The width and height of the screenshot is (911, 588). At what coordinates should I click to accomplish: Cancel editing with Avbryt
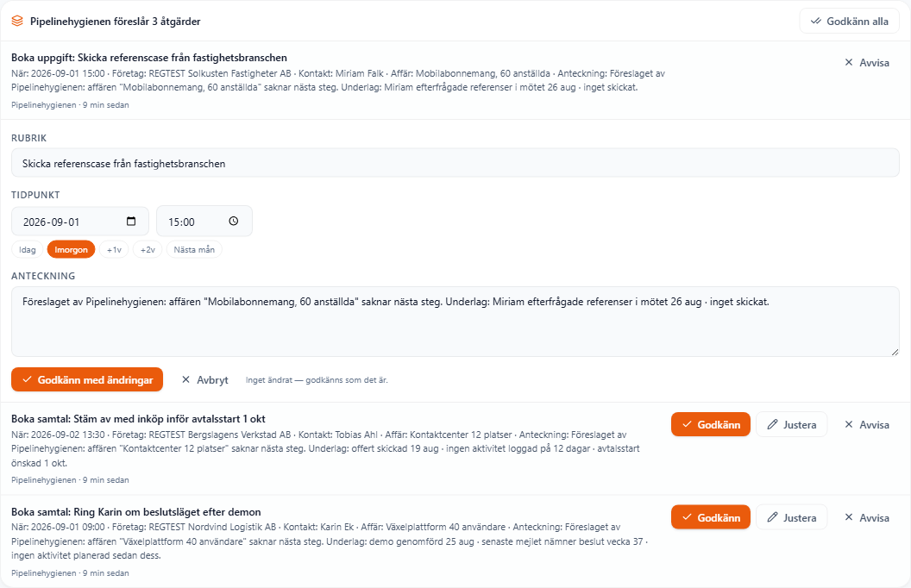[204, 379]
